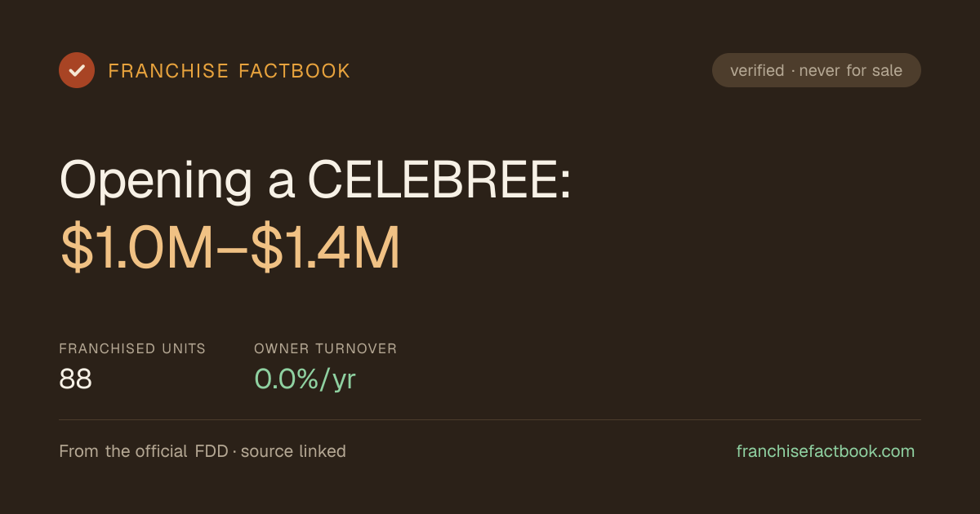Select the $1.0M–$1.4M investment range

tap(231, 248)
